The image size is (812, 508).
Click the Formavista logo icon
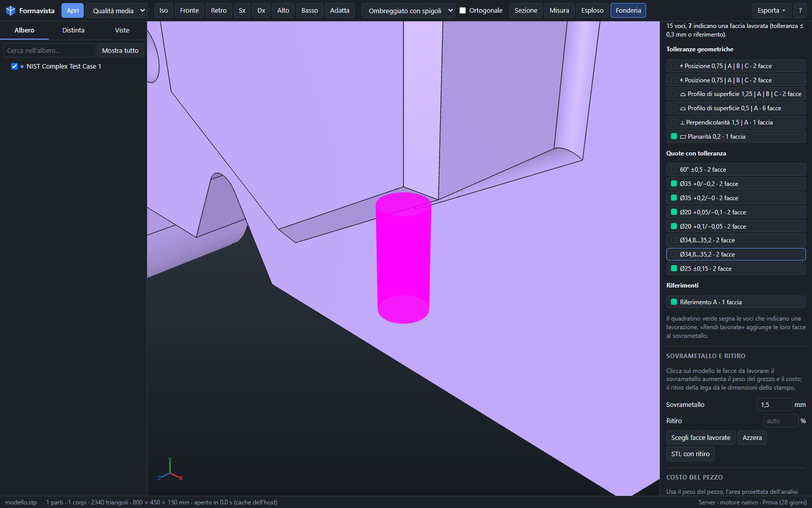click(x=10, y=11)
